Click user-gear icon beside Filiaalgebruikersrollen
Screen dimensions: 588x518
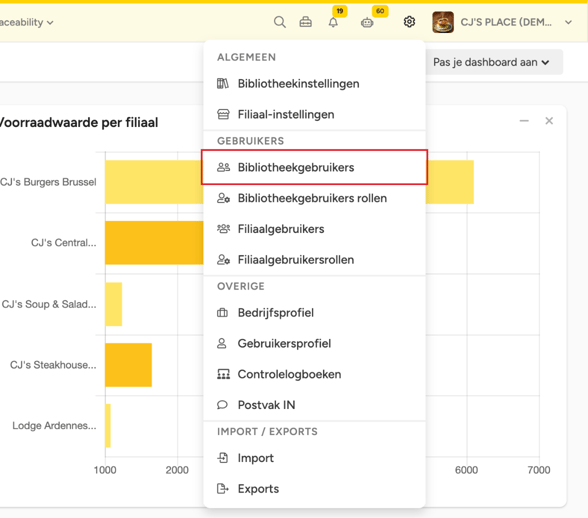pyautogui.click(x=224, y=260)
